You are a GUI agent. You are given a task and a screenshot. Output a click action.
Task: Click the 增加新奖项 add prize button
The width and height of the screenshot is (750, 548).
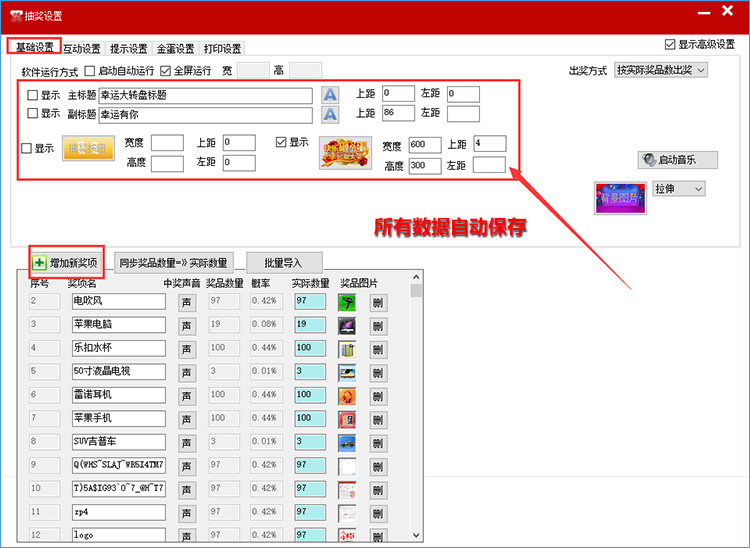coord(67,262)
